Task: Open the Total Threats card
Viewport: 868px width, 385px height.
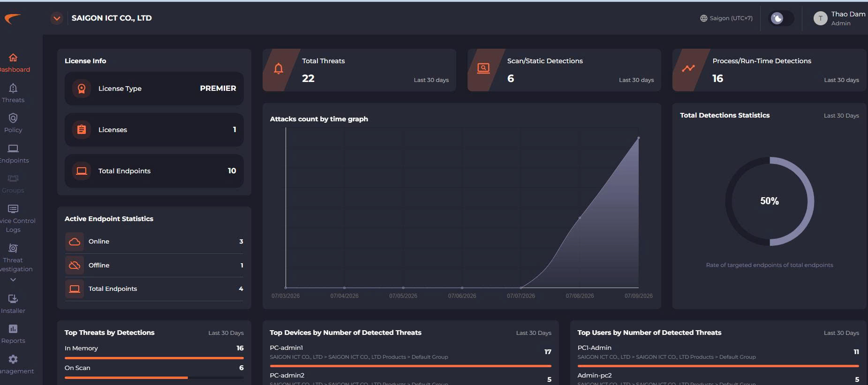Action: click(x=359, y=70)
